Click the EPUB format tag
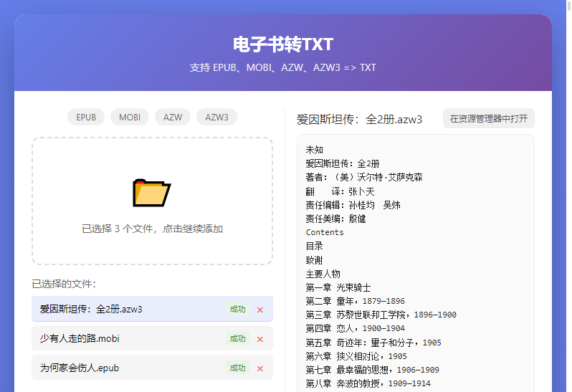The image size is (572, 392). click(x=86, y=117)
